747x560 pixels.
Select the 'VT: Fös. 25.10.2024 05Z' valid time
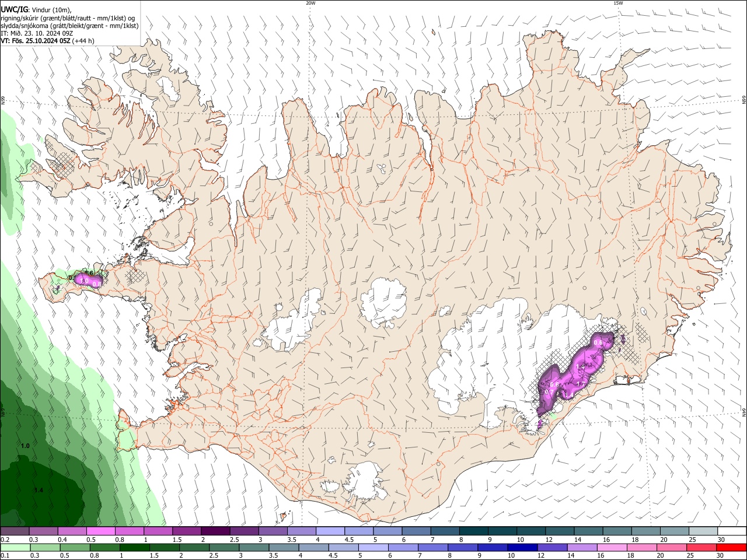[36, 41]
